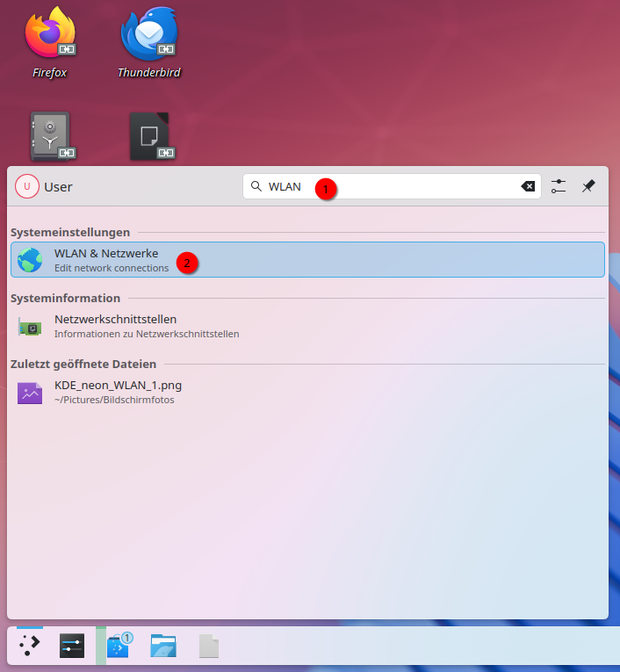
Task: Open the LibreOffice document desktop shortcut
Action: coord(149,136)
